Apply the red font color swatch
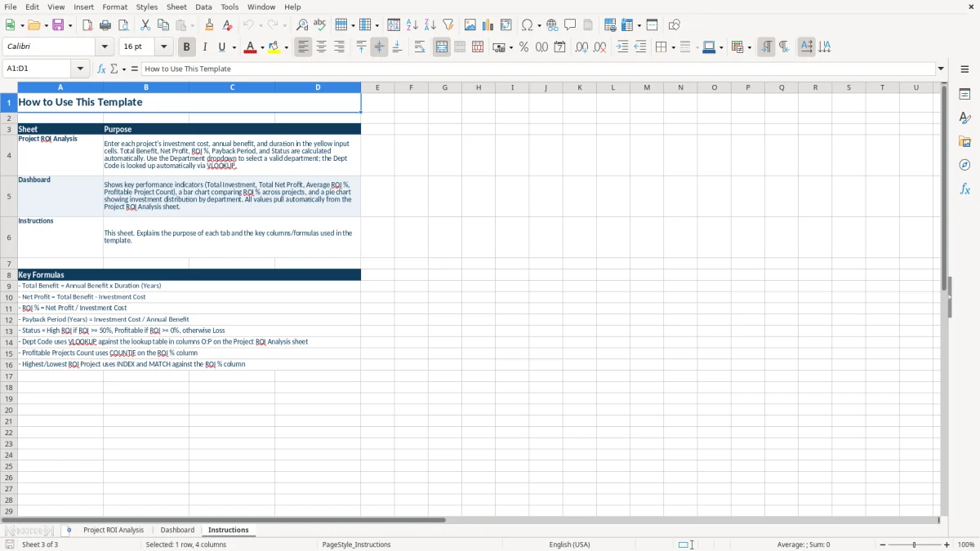Viewport: 980px width, 551px height. pos(250,47)
